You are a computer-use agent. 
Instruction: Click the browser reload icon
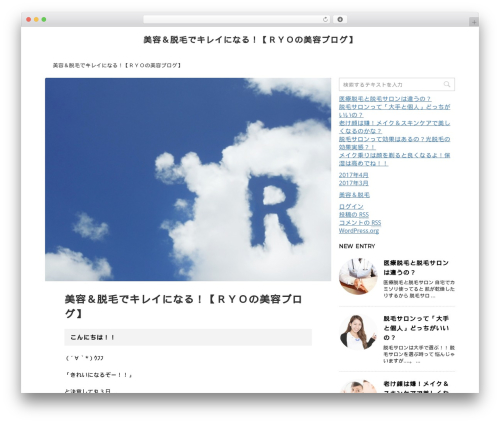pyautogui.click(x=325, y=19)
